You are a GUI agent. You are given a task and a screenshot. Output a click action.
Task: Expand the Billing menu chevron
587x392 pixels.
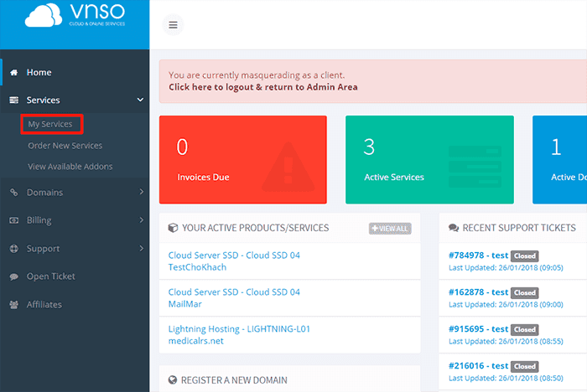(x=141, y=220)
